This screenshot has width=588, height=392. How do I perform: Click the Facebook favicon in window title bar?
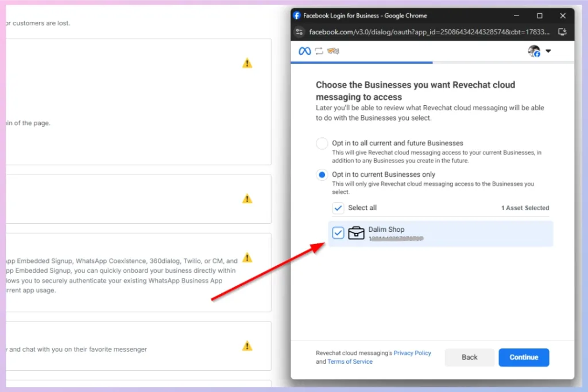[x=297, y=15]
